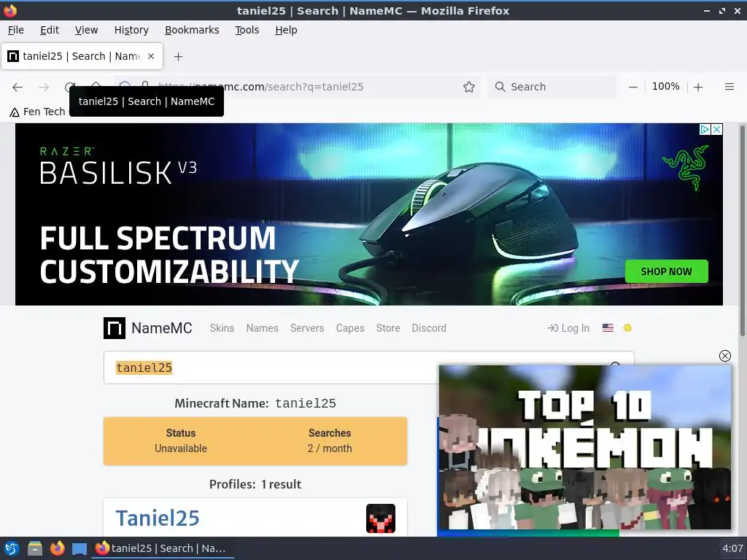Click the Top 10 Pokémon video thumbnail
Viewport: 747px width, 560px height.
(x=584, y=448)
